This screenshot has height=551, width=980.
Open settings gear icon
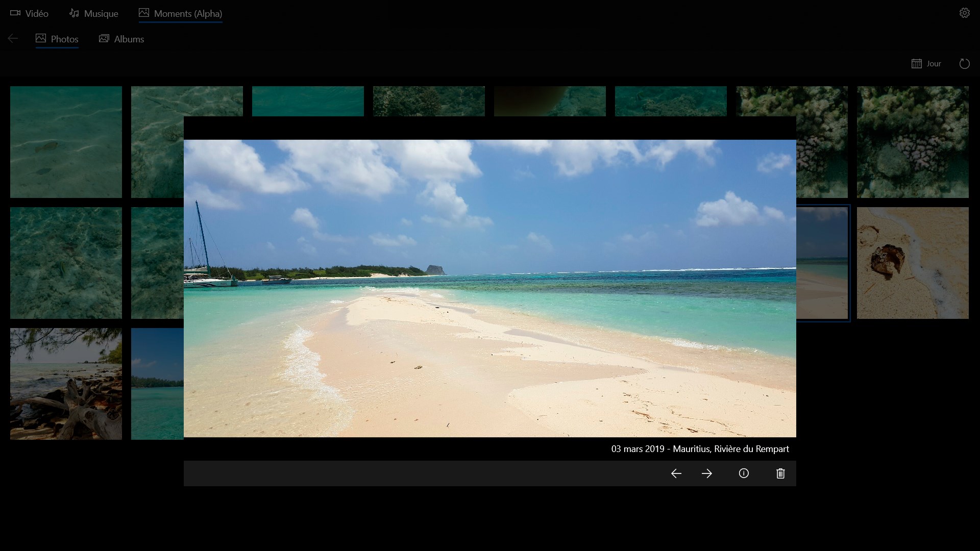click(x=964, y=13)
